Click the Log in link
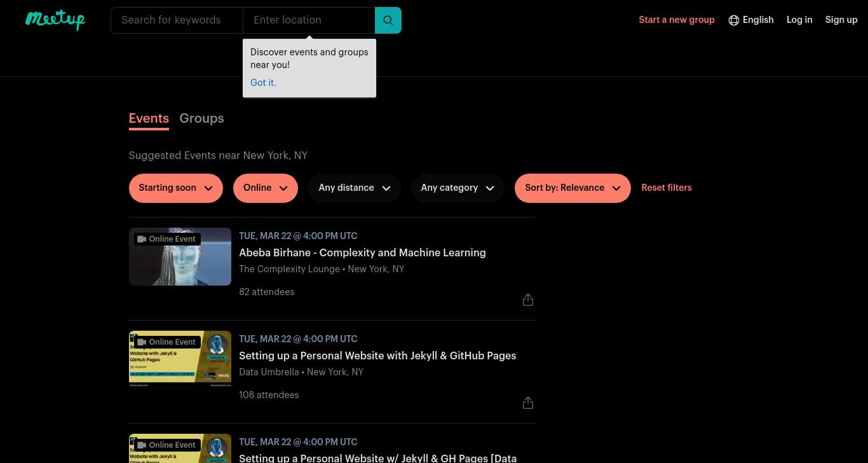The height and width of the screenshot is (463, 868). point(799,20)
